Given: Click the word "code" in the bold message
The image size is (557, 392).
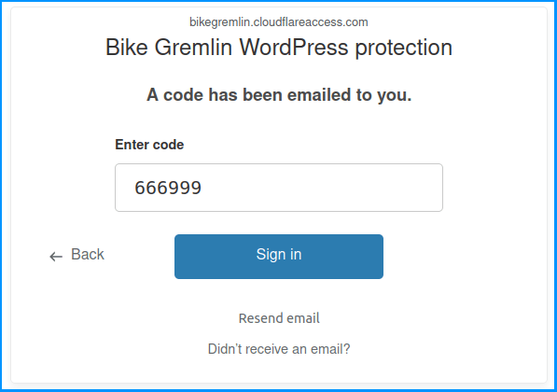Looking at the screenshot, I should pos(183,95).
